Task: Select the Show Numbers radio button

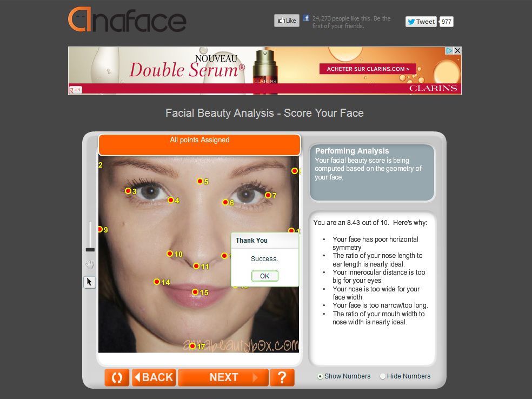Action: click(320, 376)
